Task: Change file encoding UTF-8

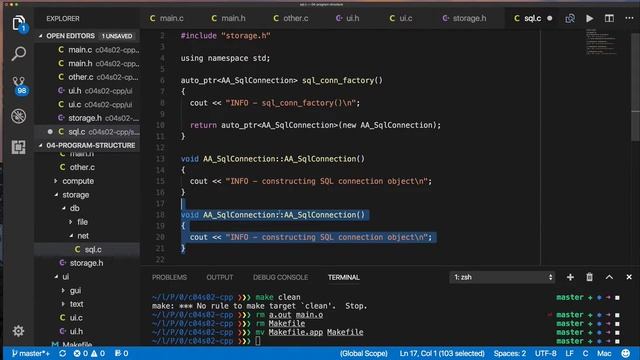Action: click(x=545, y=353)
